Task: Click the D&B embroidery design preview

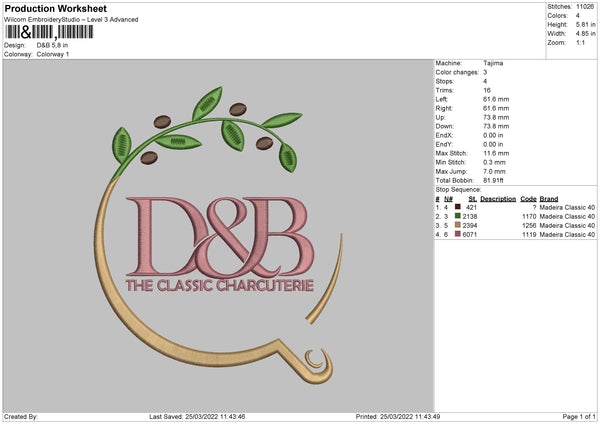Action: pos(218,236)
